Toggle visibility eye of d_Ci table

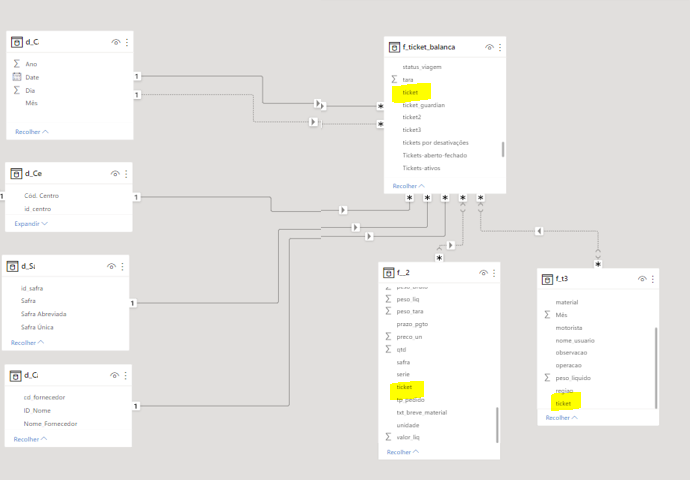[x=114, y=375]
